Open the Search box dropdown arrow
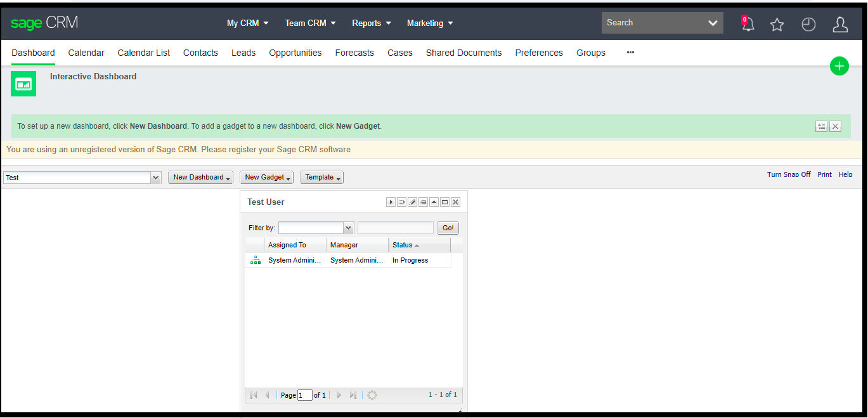868x418 pixels. [x=713, y=23]
